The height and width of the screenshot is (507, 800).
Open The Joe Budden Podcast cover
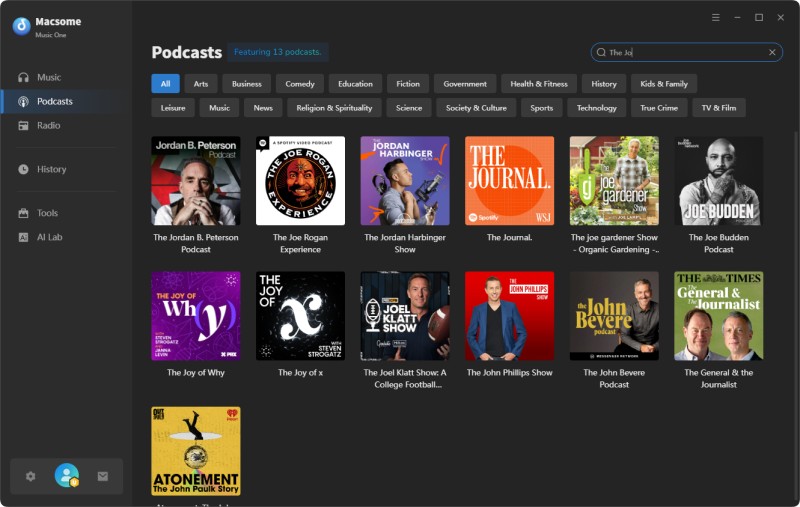pos(719,181)
